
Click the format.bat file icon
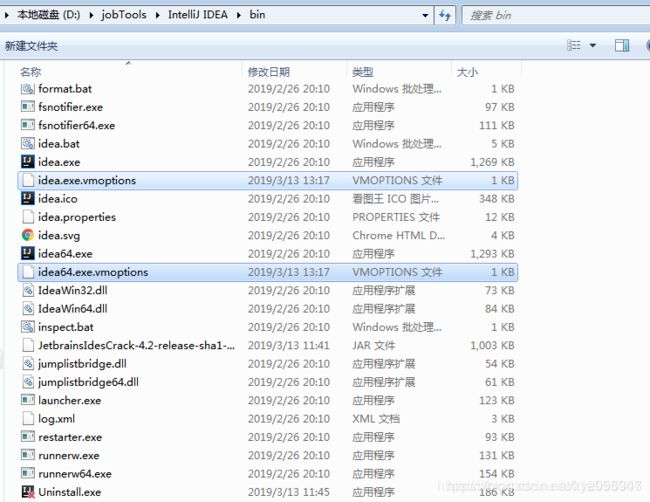pos(28,89)
